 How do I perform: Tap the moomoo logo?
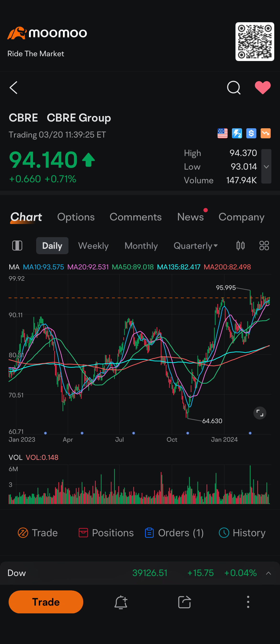pos(47,33)
